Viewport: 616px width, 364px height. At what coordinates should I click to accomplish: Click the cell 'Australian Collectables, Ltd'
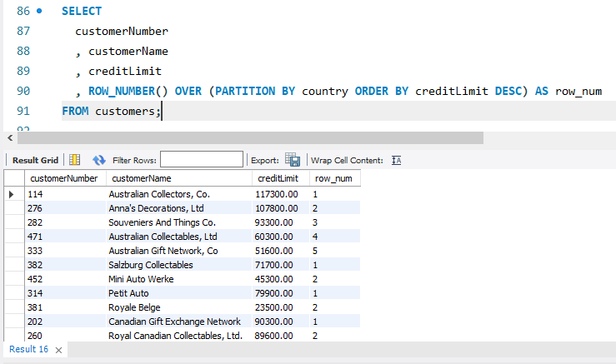pyautogui.click(x=178, y=237)
